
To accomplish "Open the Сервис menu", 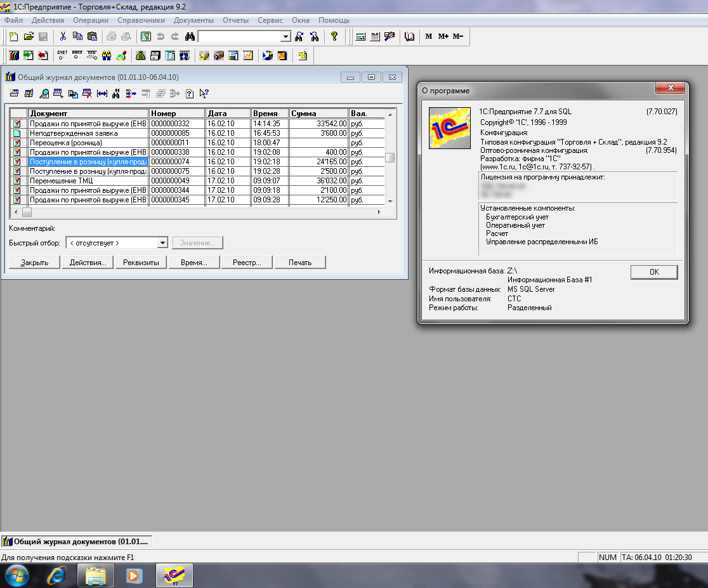I will tap(270, 20).
